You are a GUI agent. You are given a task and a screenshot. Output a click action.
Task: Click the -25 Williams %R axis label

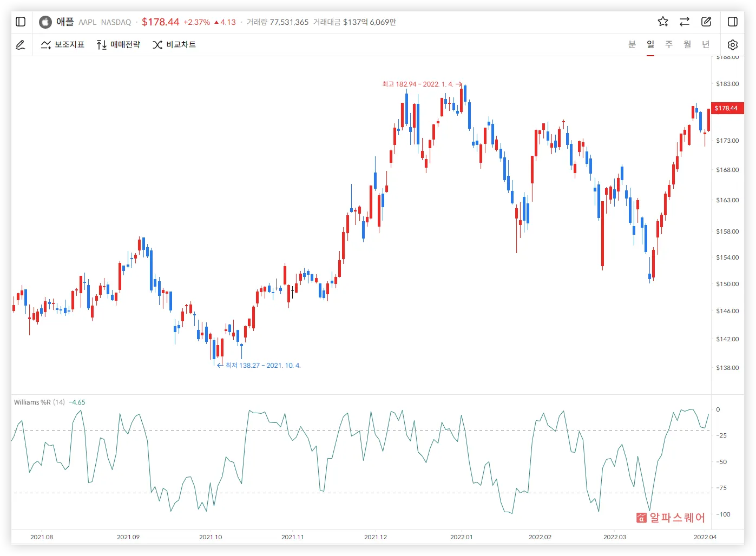721,435
